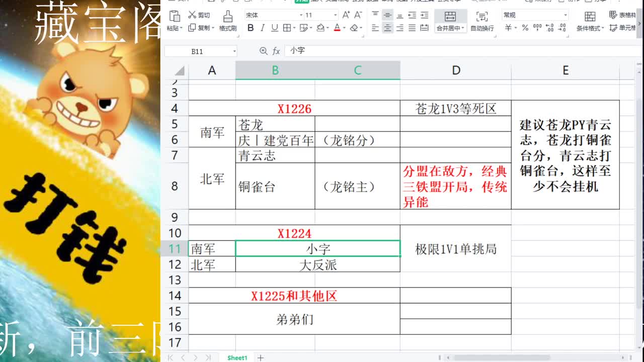
Task: Open the cell borders icon
Action: tap(287, 28)
